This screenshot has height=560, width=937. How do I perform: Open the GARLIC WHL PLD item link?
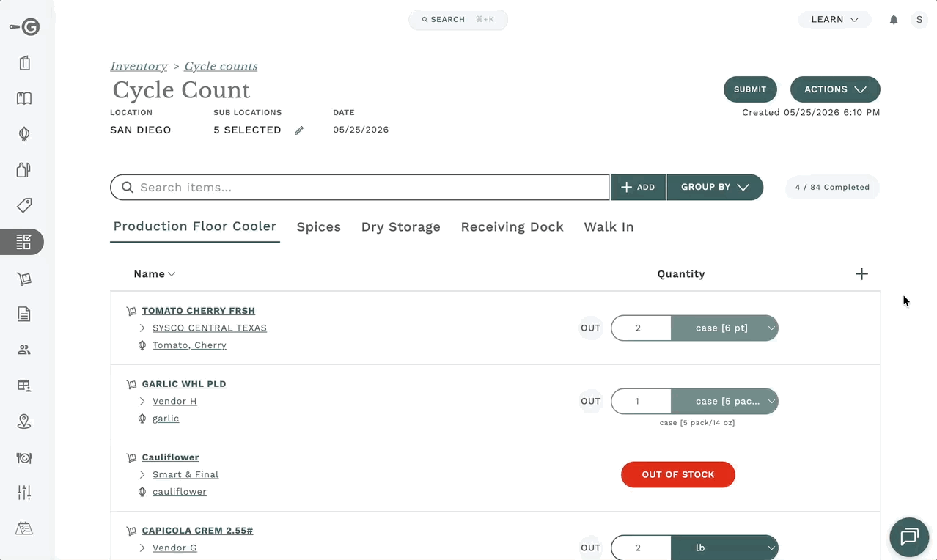coord(184,384)
